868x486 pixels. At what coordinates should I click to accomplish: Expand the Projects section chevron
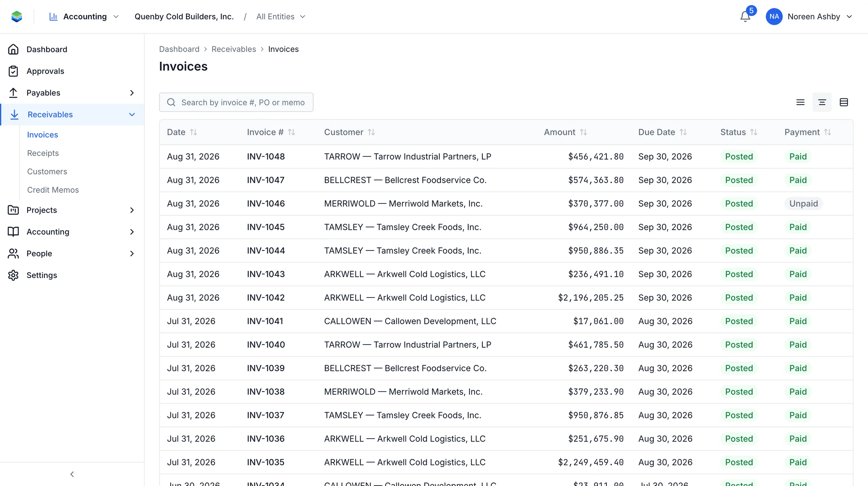(x=132, y=210)
